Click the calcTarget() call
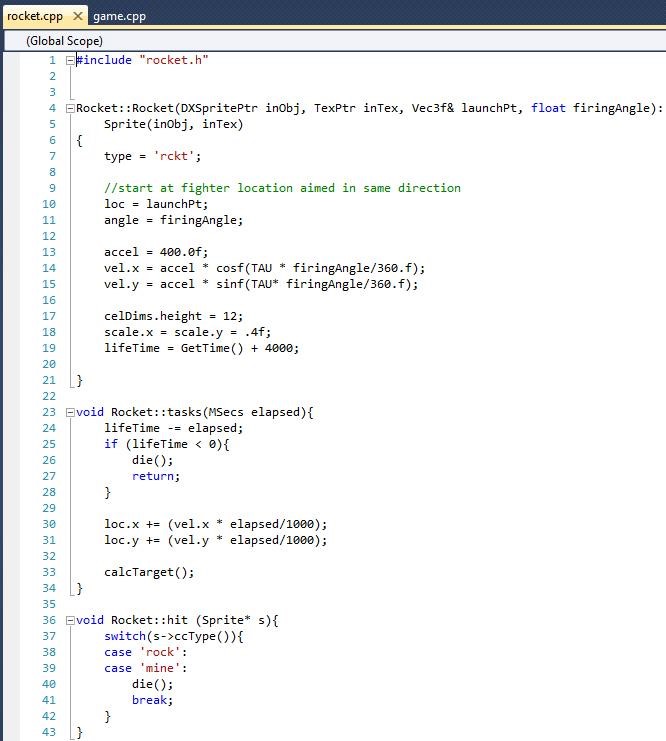Screen dimensions: 666x741 point(149,572)
